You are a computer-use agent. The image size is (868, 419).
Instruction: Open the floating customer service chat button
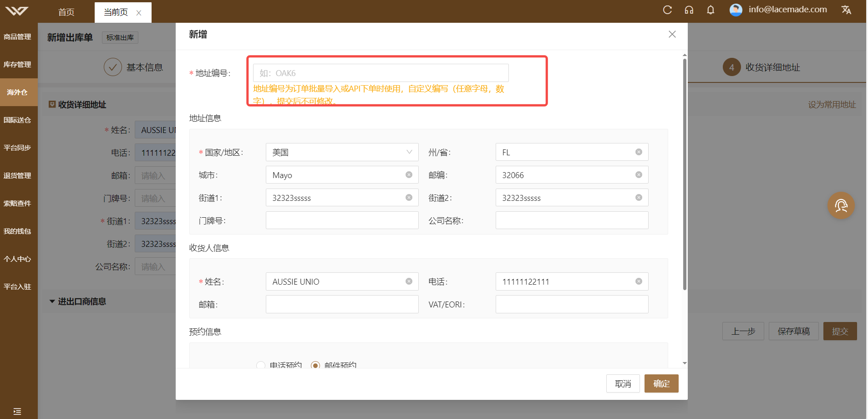click(x=841, y=206)
